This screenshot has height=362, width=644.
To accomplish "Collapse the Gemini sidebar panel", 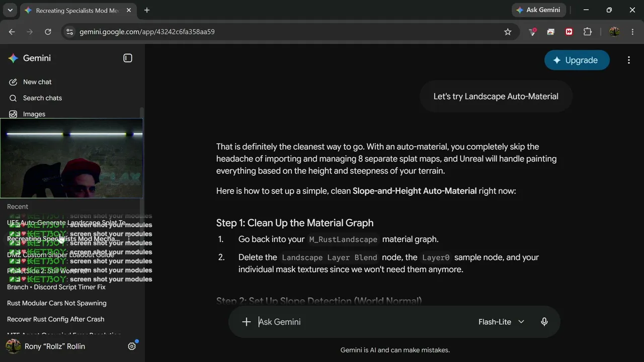I will (128, 58).
